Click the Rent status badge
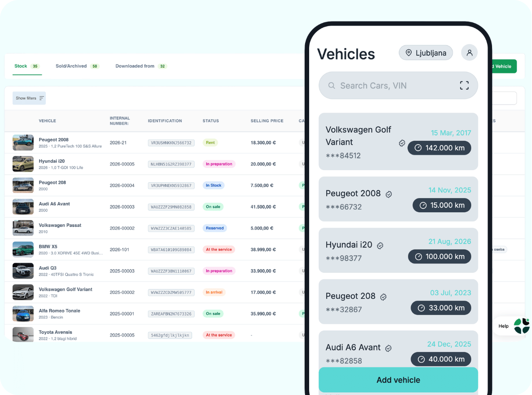 tap(210, 143)
